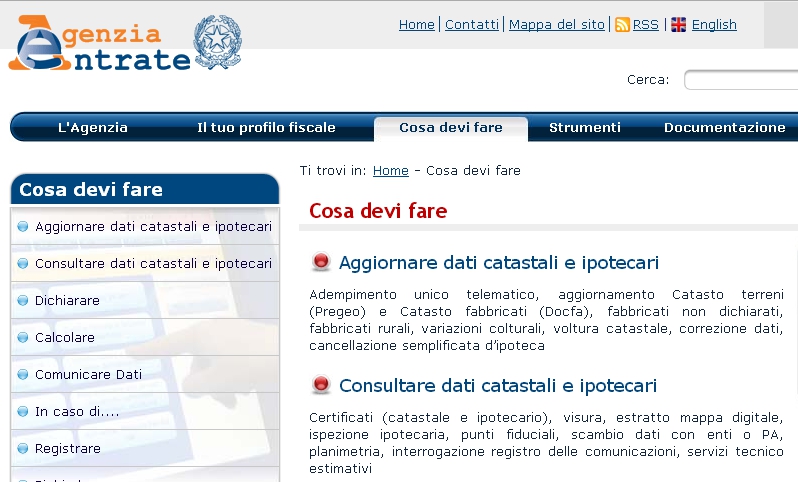Focus the Cerca search field
Screen dimensions: 798x482
click(x=740, y=80)
